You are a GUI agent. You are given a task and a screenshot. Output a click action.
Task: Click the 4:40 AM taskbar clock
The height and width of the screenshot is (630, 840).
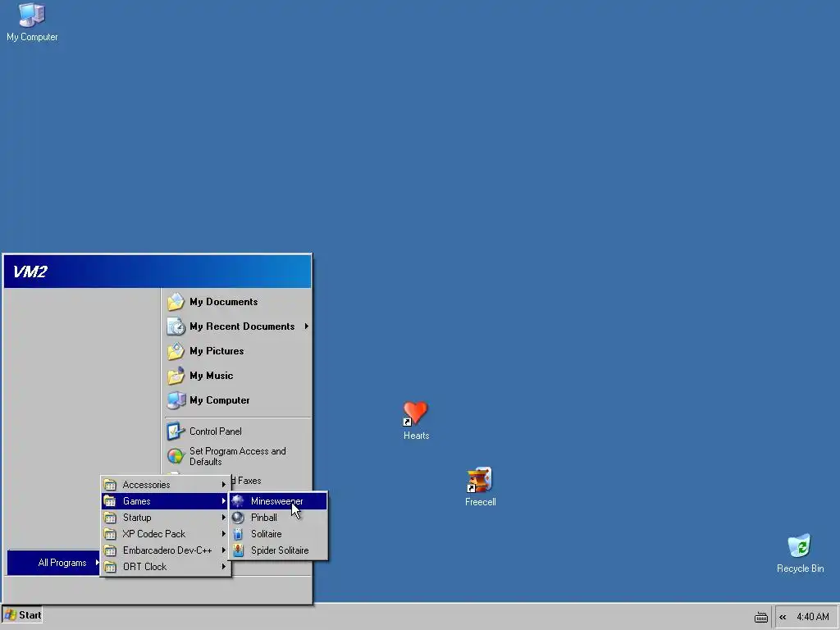click(x=813, y=617)
